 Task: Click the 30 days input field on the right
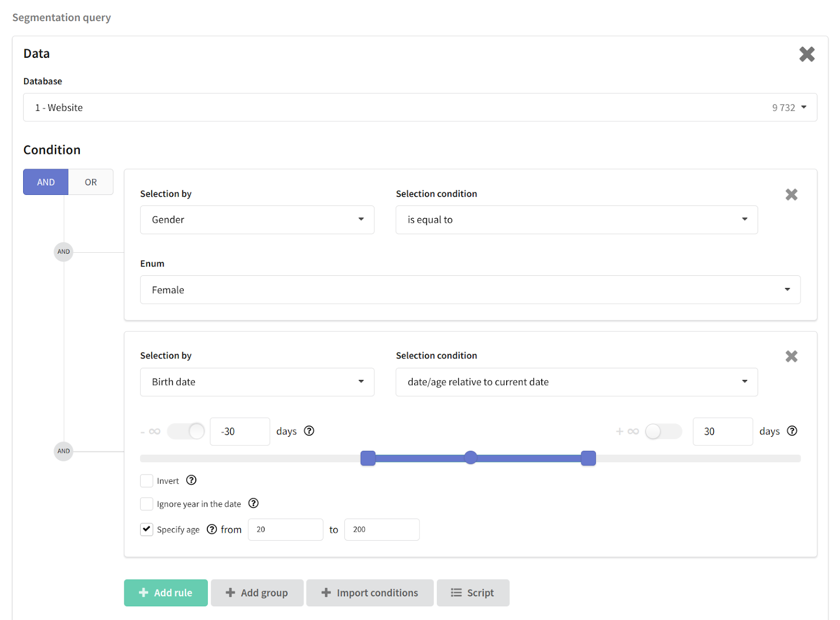pyautogui.click(x=723, y=431)
